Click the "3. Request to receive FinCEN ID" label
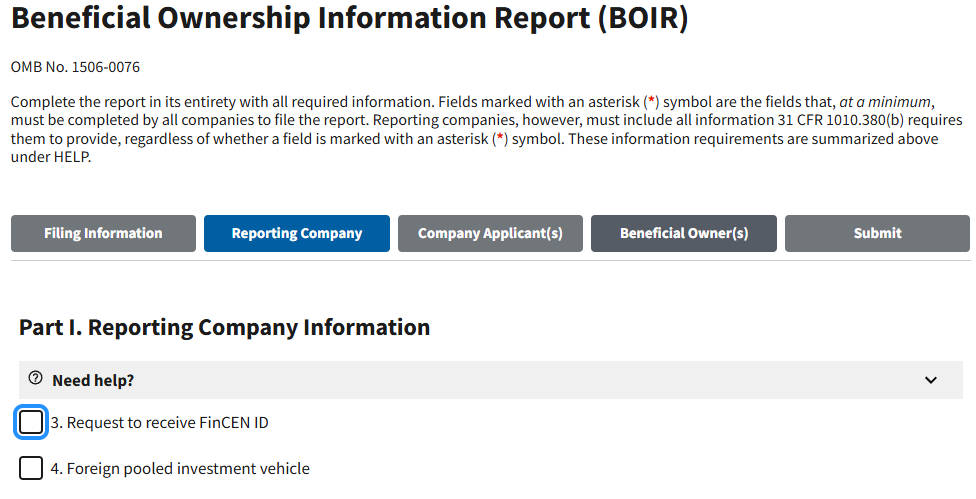Viewport: 976px width, 499px height. pyautogui.click(x=160, y=423)
